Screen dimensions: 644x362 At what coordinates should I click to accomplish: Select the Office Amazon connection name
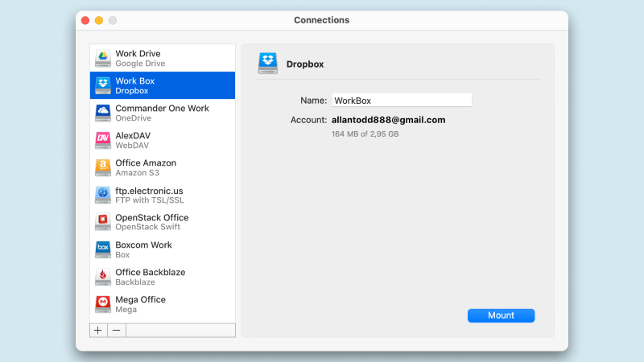(x=146, y=163)
